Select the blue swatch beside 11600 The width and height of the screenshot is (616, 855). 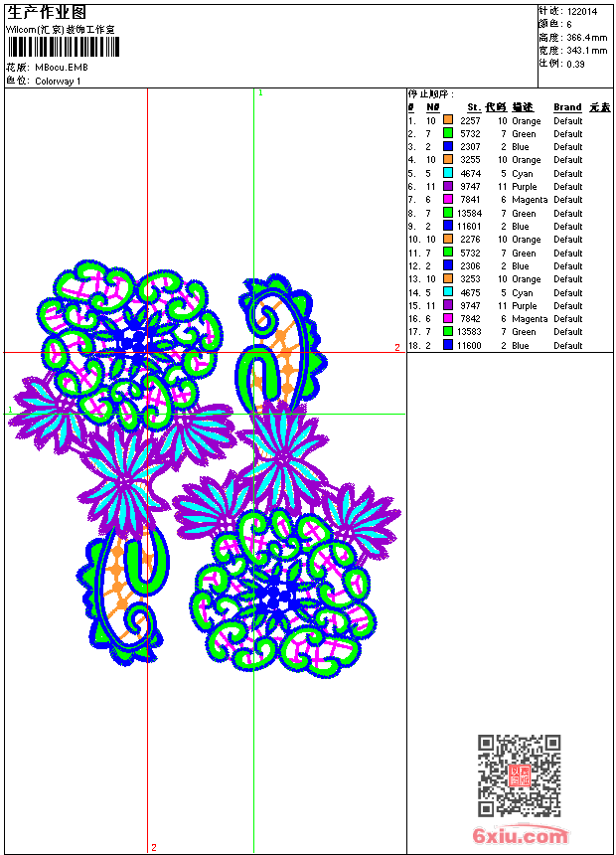(448, 345)
